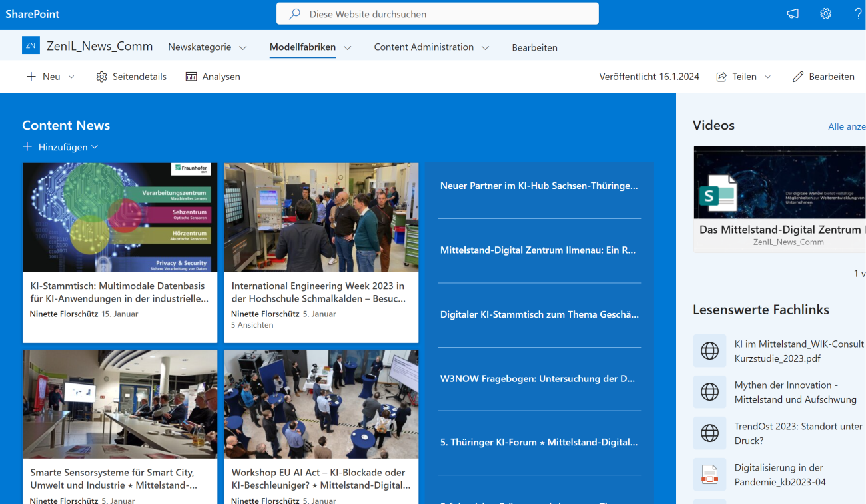This screenshot has height=504, width=866.
Task: Select the Modellfabriken navigation item
Action: [x=302, y=47]
